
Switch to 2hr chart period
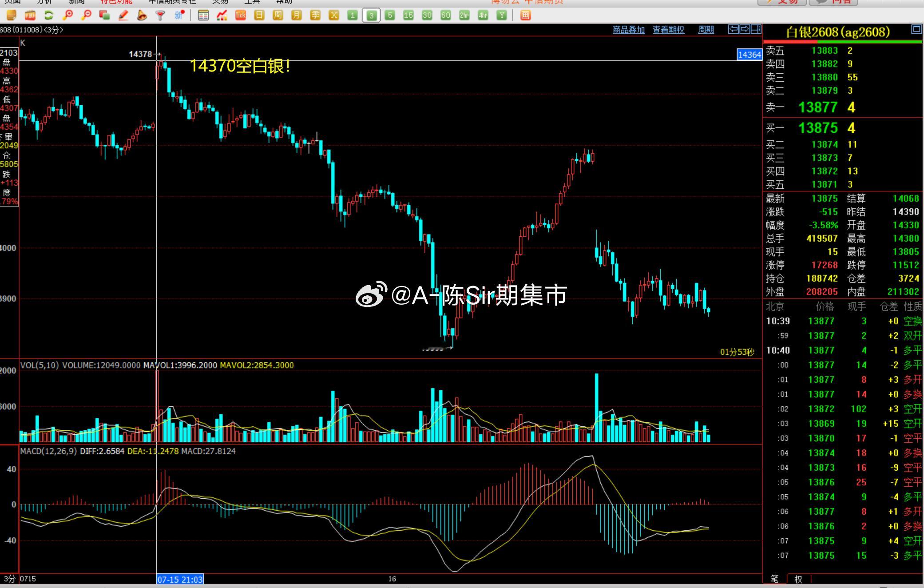click(464, 16)
